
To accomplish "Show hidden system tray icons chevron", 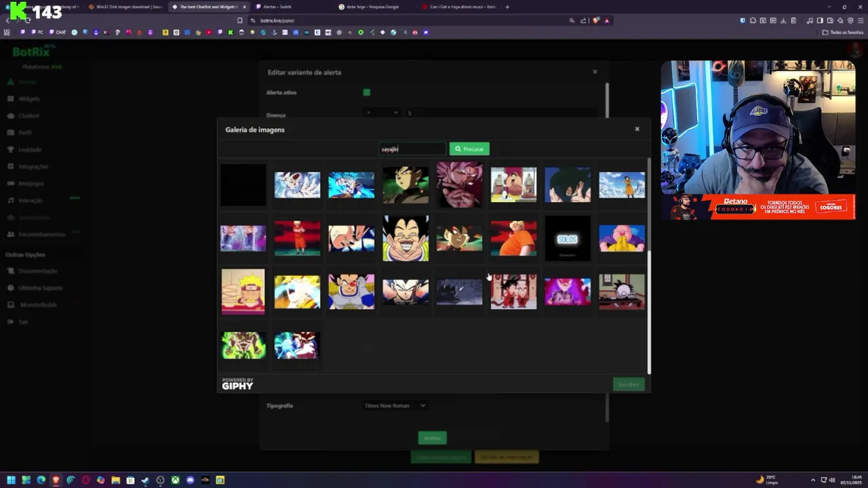I will coord(813,480).
